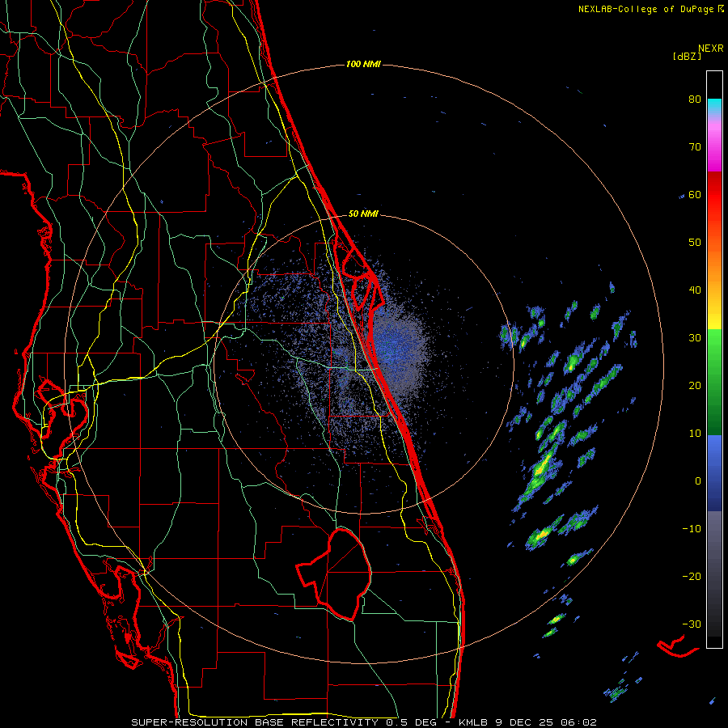Click the [dBZ] units label

pos(687,56)
